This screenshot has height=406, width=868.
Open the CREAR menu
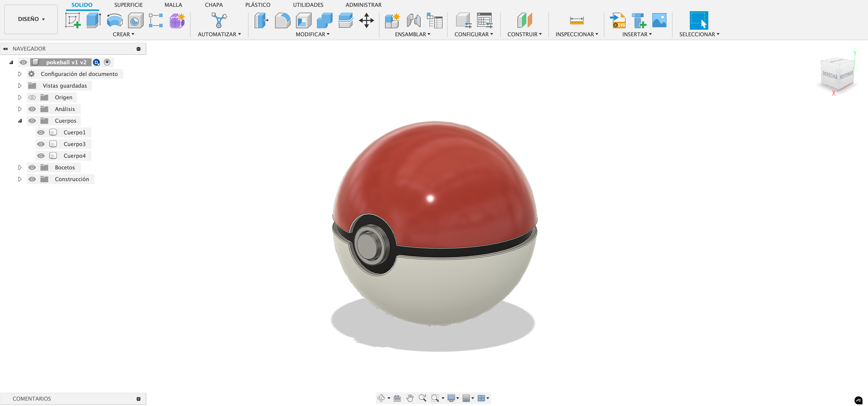(x=123, y=34)
